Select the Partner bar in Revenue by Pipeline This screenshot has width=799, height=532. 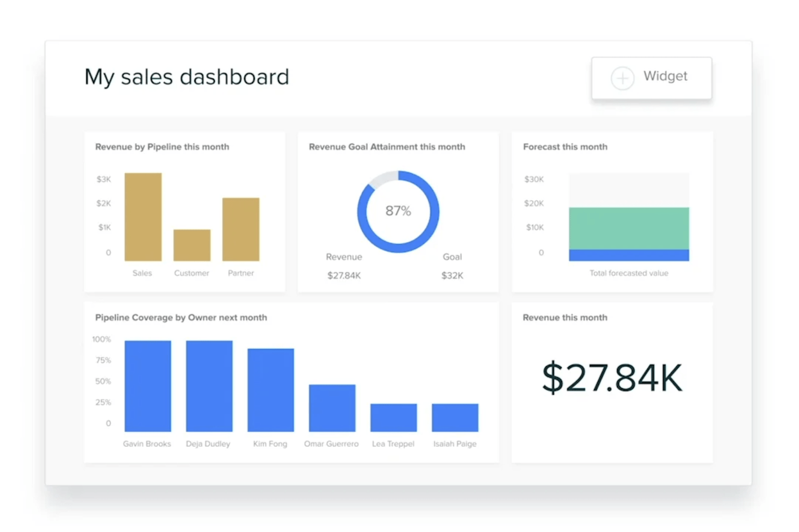[240, 229]
